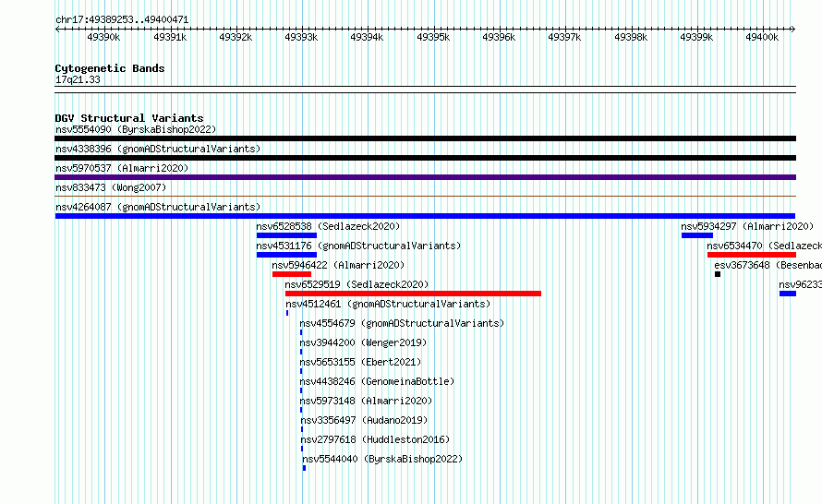Open nsv3356497 (Audano2019) label
This screenshot has width=822, height=504.
coord(364,420)
